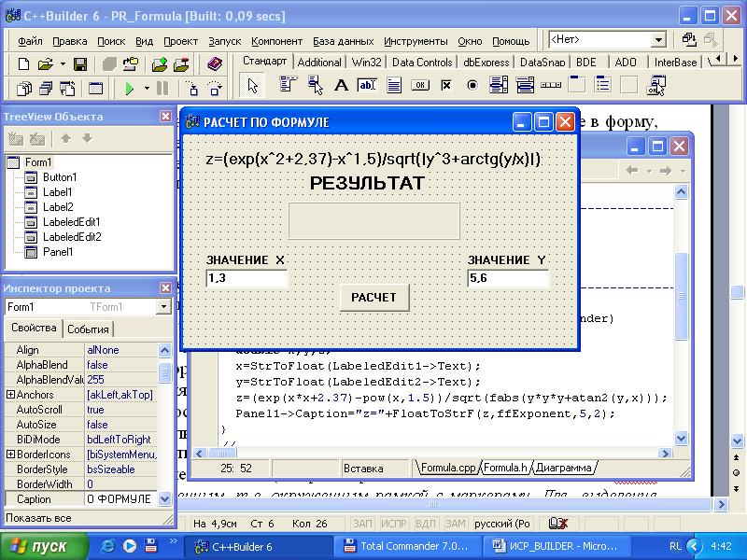Click Remove file from project icon
747x560 pixels.
tap(181, 63)
